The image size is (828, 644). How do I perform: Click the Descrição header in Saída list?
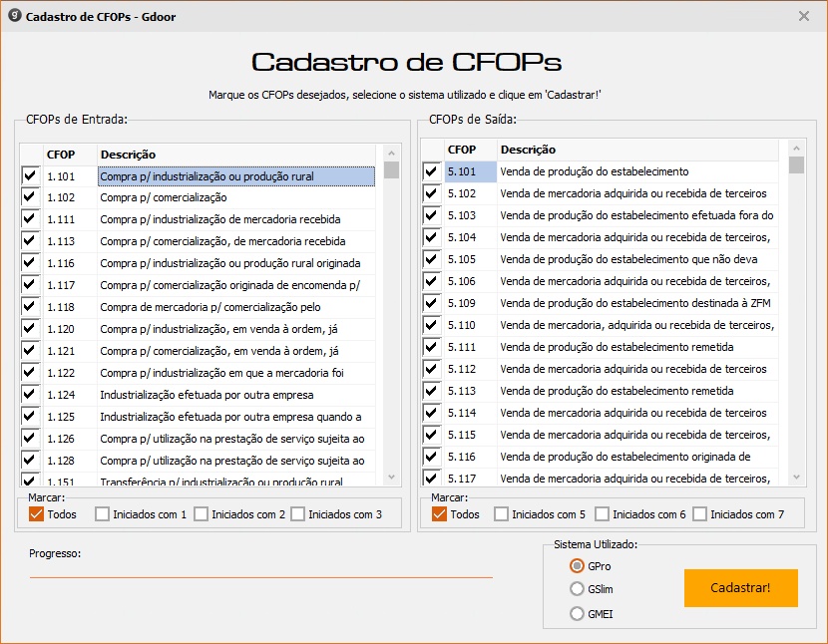coord(637,150)
